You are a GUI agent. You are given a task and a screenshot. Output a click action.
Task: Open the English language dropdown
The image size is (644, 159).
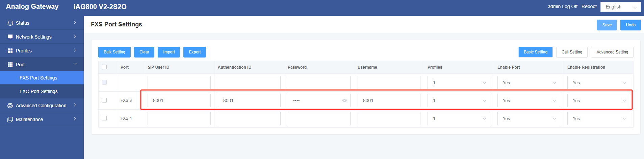[620, 7]
